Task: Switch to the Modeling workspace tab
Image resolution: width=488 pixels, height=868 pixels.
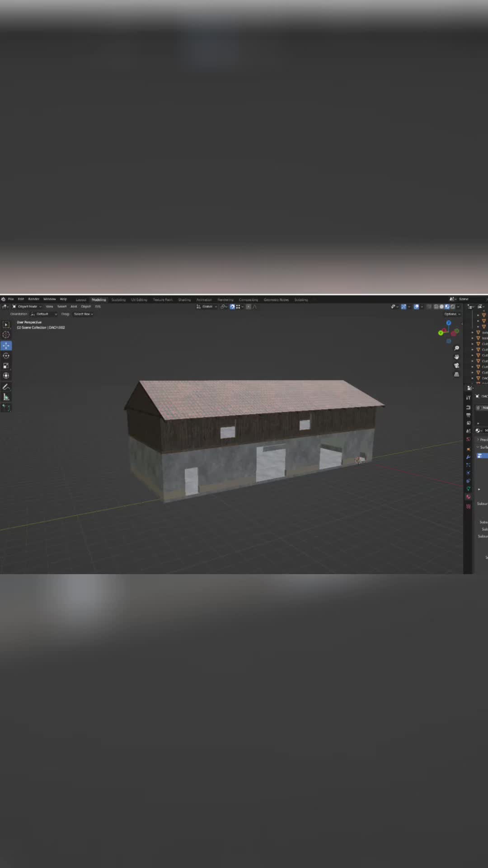Action: 99,300
